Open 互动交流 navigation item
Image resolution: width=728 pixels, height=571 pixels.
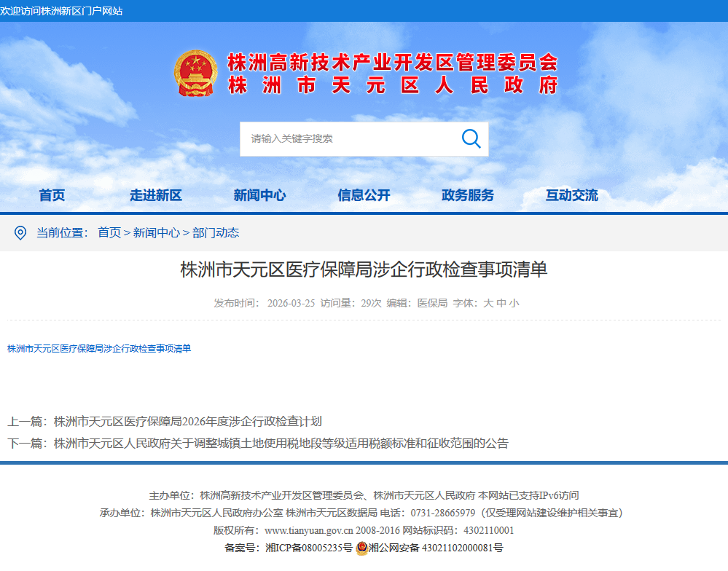(571, 195)
